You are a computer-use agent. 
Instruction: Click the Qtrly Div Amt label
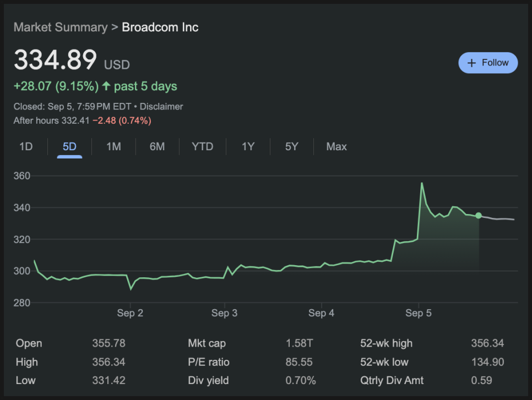tap(392, 380)
